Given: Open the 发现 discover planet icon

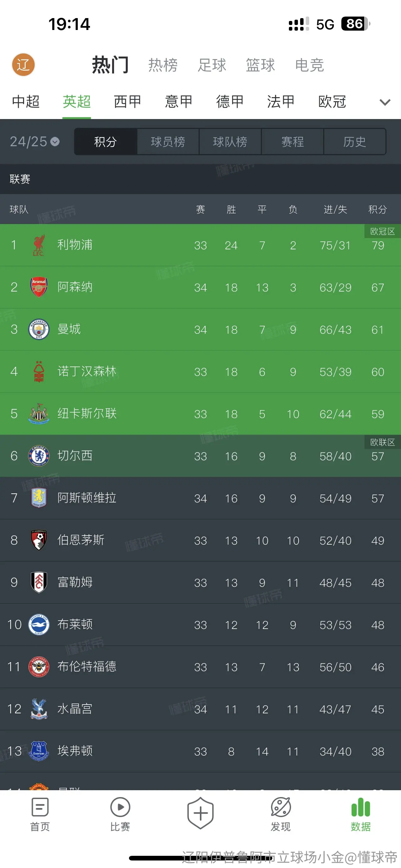Looking at the screenshot, I should point(280,807).
